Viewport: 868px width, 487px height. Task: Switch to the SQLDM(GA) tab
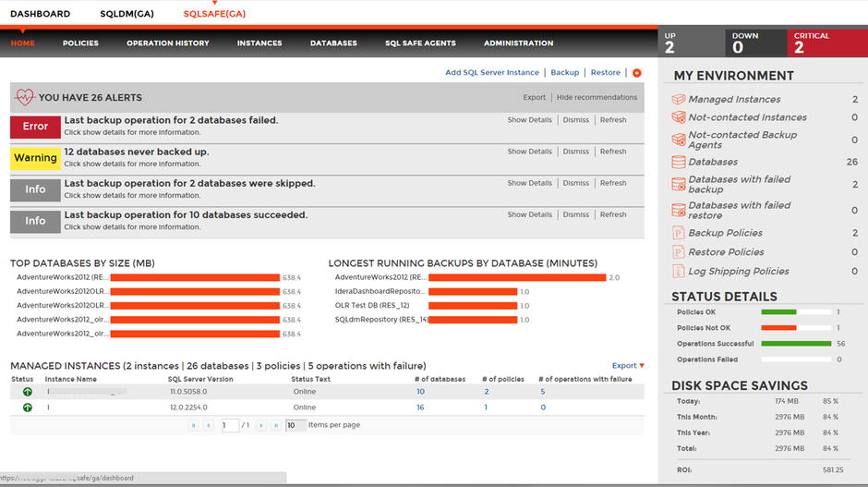coord(127,14)
